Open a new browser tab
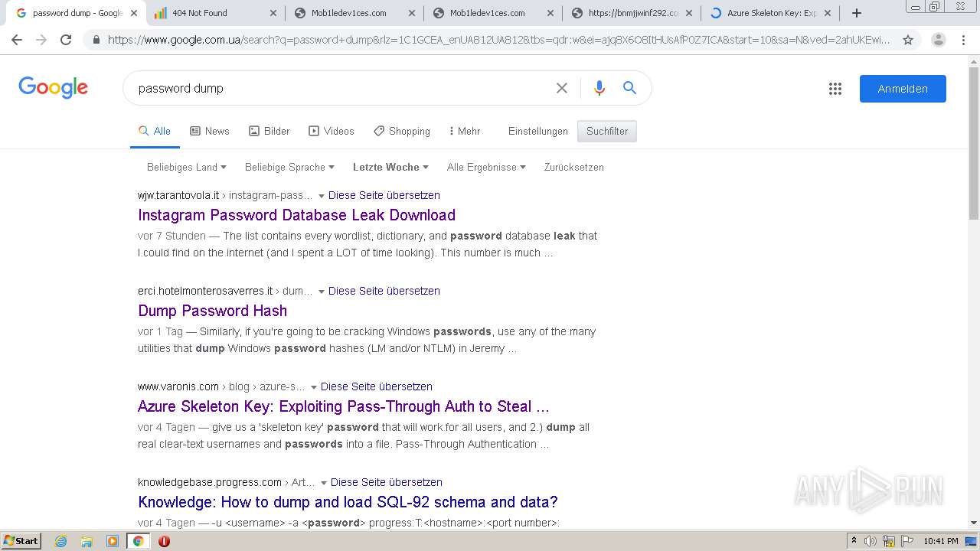This screenshot has height=551, width=980. (x=857, y=13)
